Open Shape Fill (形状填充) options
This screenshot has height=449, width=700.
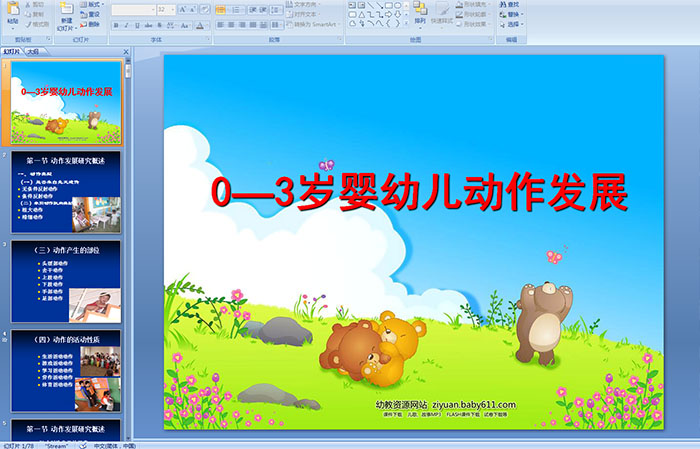(x=472, y=4)
